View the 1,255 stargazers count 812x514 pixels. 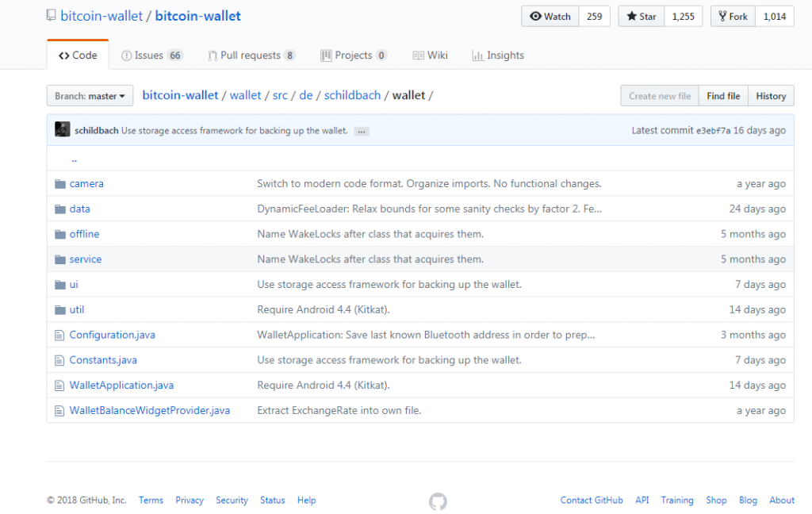683,17
